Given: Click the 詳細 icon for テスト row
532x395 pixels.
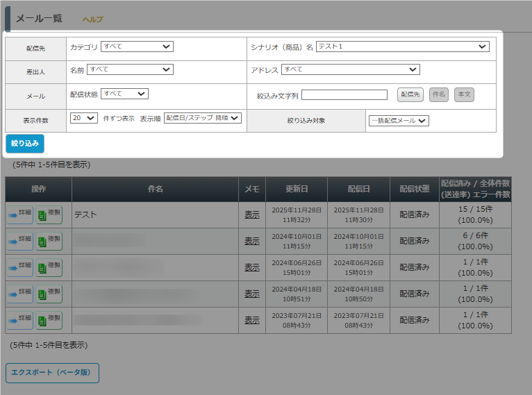Looking at the screenshot, I should [x=19, y=215].
